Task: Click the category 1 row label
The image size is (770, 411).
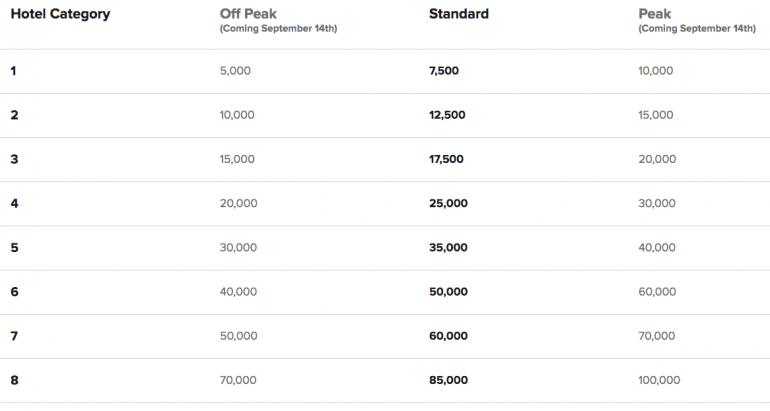Action: [x=14, y=71]
